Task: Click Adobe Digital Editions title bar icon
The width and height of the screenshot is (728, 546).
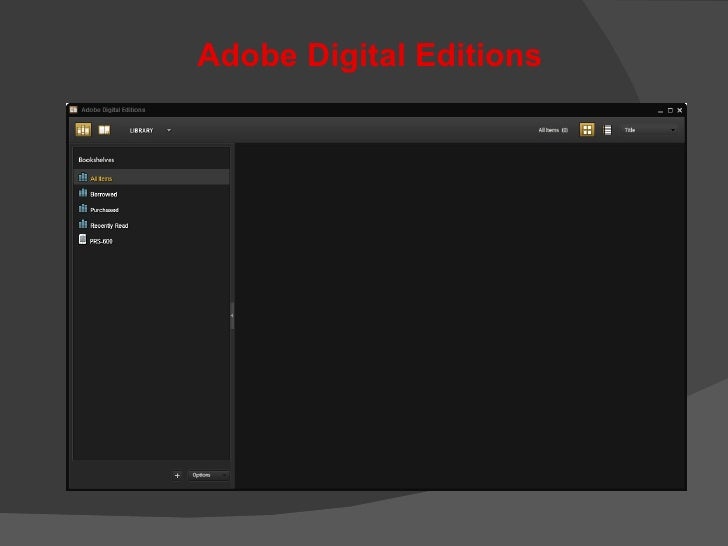Action: point(73,110)
